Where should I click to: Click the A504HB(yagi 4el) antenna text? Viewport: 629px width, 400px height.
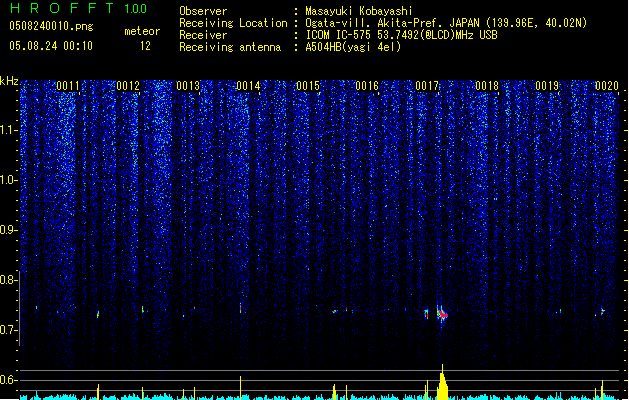tap(353, 47)
